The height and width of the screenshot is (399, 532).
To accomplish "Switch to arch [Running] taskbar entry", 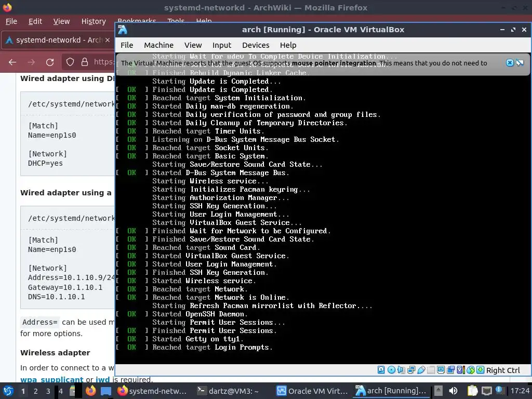I will (x=391, y=391).
